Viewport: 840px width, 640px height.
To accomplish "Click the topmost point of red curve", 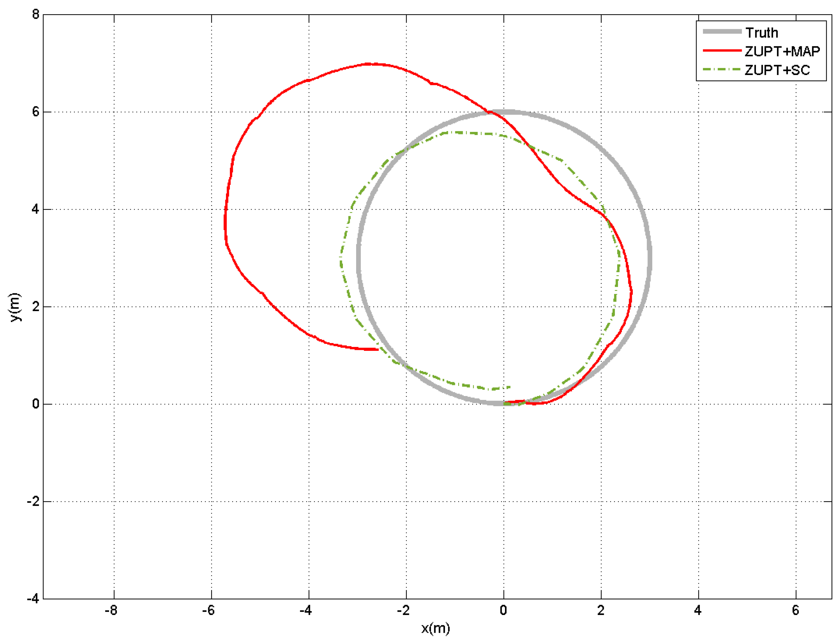I will click(370, 64).
